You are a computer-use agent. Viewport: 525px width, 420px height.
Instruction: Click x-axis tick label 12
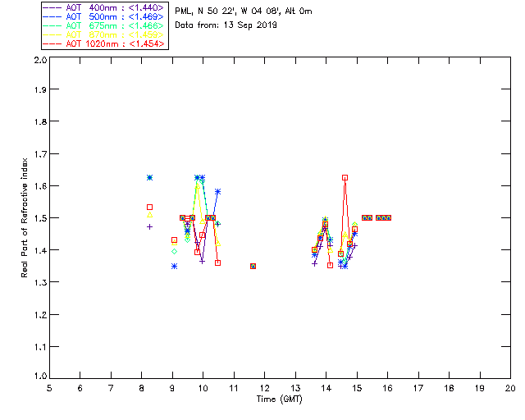(x=264, y=388)
